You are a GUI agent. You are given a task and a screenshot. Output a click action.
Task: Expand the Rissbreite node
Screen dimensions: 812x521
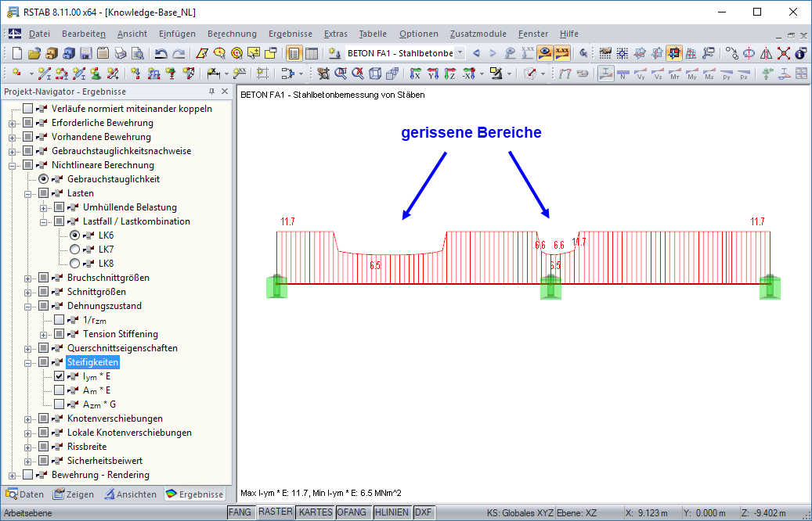coord(28,447)
